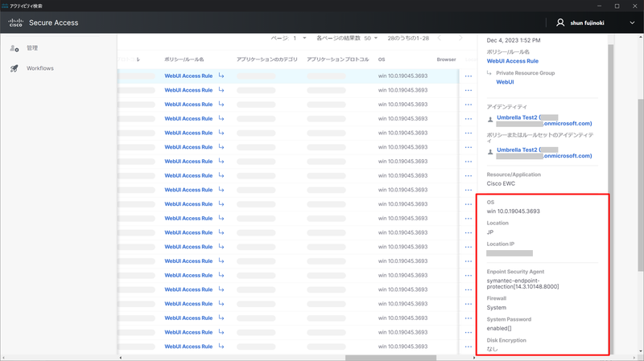
Task: Click the Dec 4, 2023 1:52 PM timestamp
Action: [x=514, y=40]
